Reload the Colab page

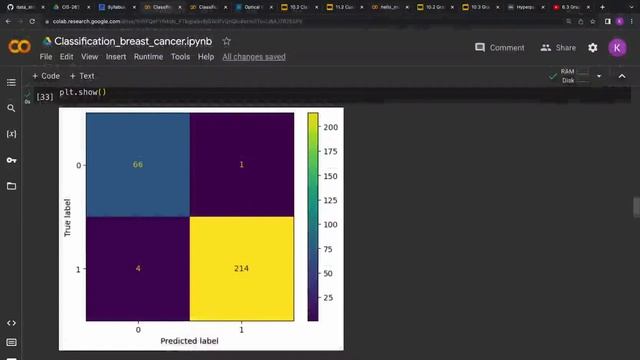tap(32, 21)
